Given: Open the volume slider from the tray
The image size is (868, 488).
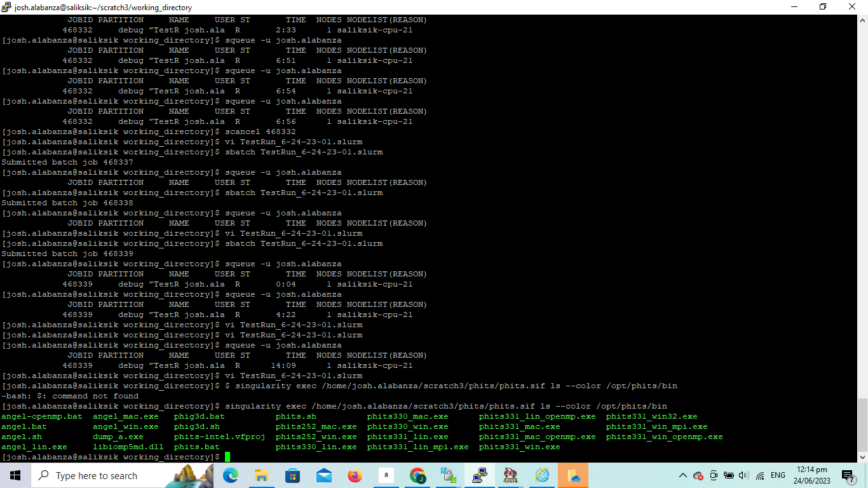Looking at the screenshot, I should (744, 475).
